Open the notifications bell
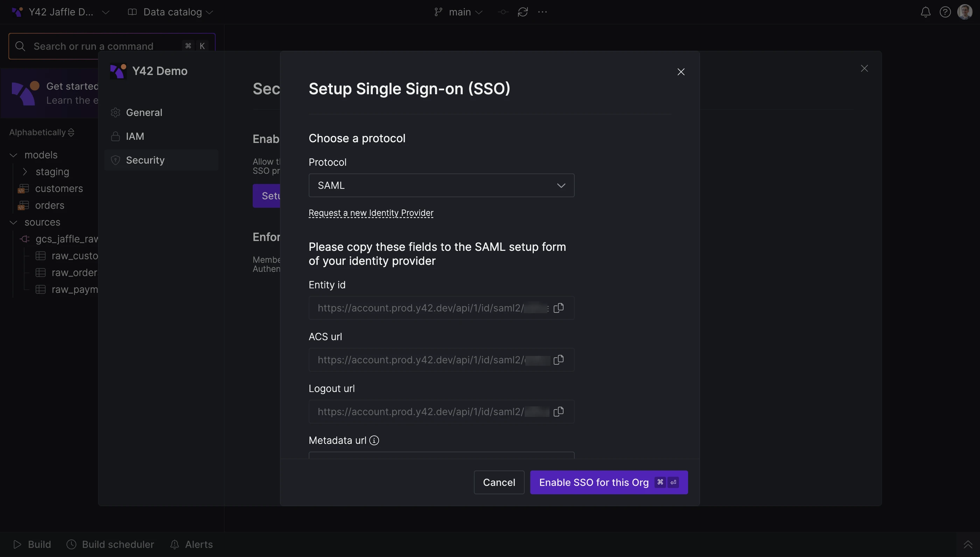 (925, 12)
